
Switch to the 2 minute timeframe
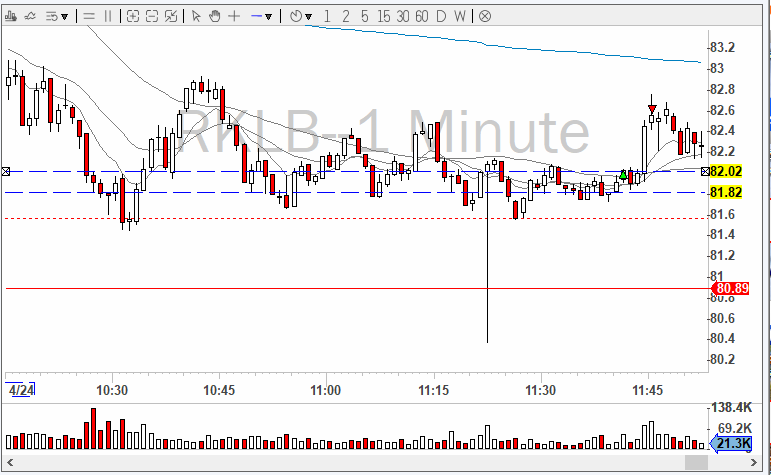(x=346, y=16)
